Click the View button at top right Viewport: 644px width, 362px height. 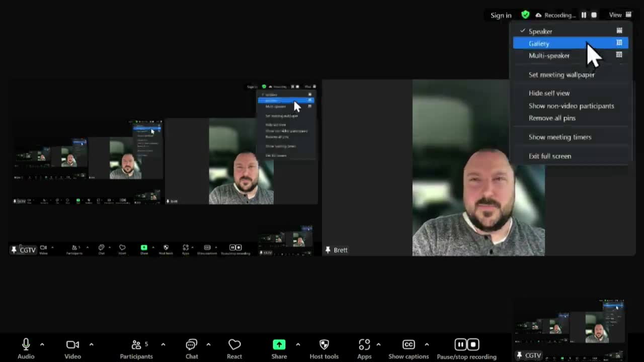tap(620, 15)
